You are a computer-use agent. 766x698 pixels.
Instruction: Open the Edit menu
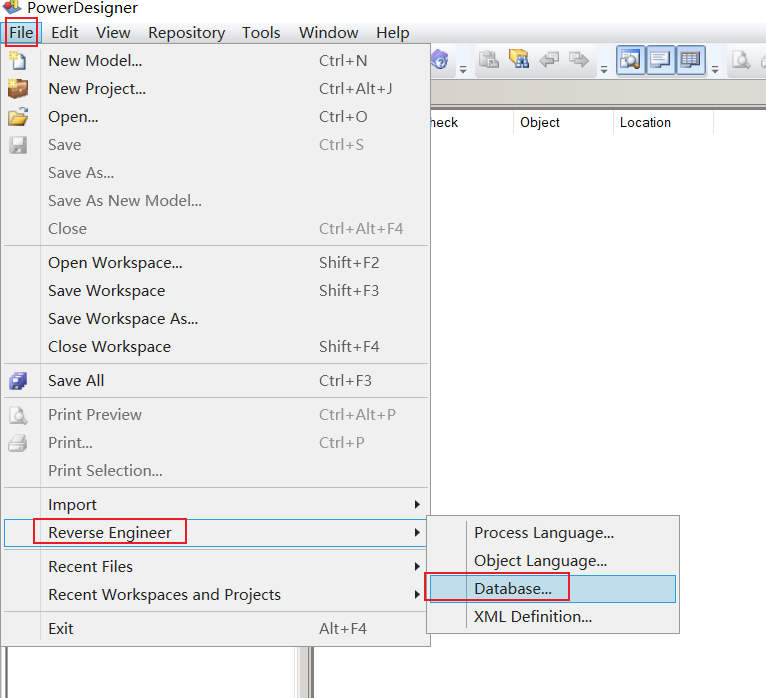pyautogui.click(x=64, y=33)
